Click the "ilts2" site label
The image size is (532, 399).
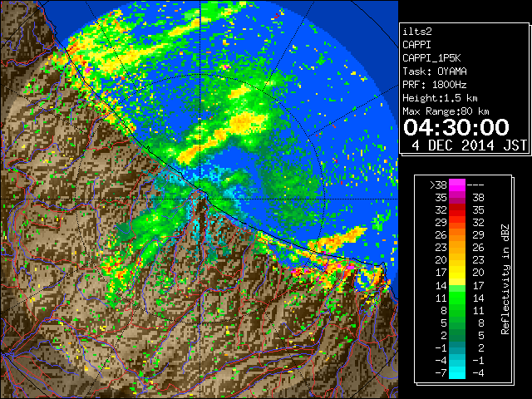417,32
